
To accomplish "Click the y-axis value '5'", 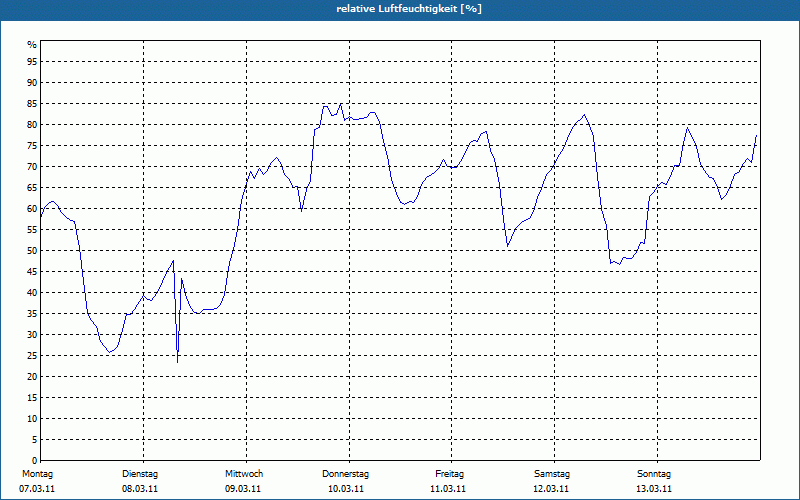I will click(x=35, y=440).
